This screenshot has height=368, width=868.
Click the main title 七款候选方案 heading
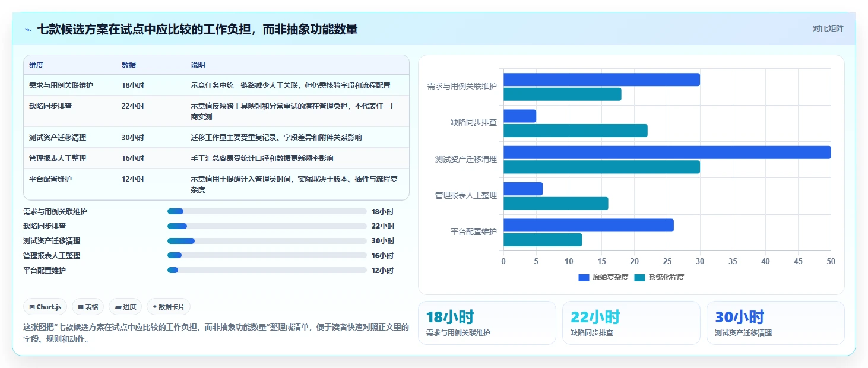tap(197, 29)
